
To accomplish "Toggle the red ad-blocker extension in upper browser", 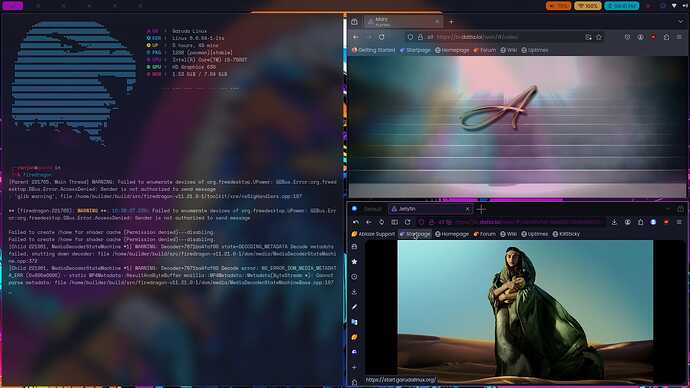I will coord(653,37).
